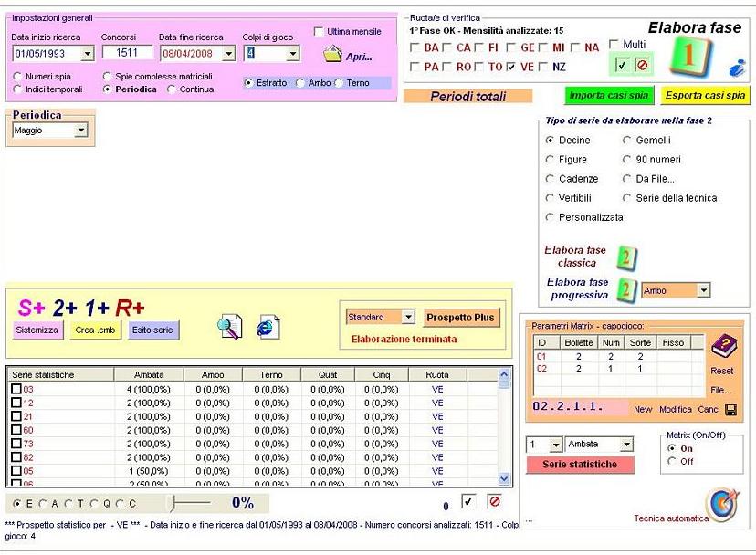Select Continua radio option
Screen dimensions: 756x555
coord(171,89)
